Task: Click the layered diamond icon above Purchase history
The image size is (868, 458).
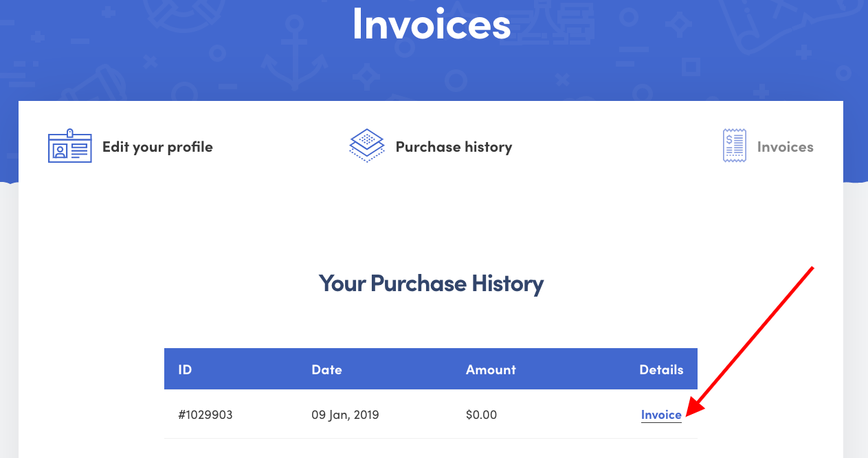Action: point(366,146)
